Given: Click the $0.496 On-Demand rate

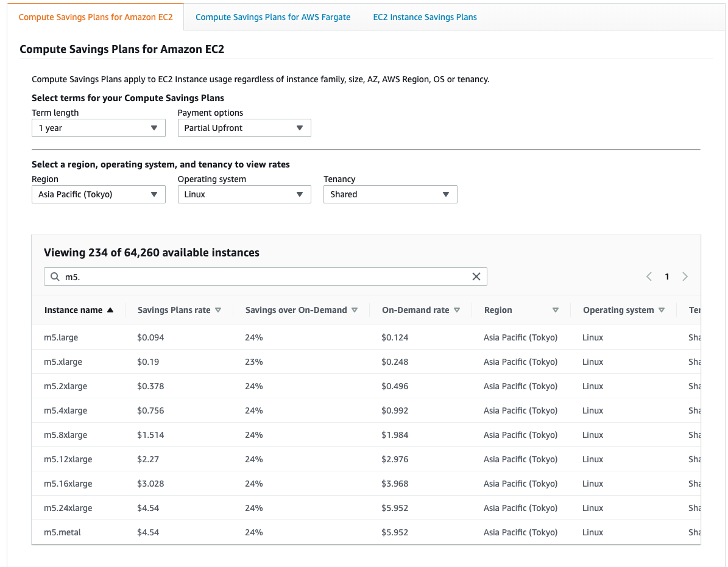Looking at the screenshot, I should click(395, 386).
